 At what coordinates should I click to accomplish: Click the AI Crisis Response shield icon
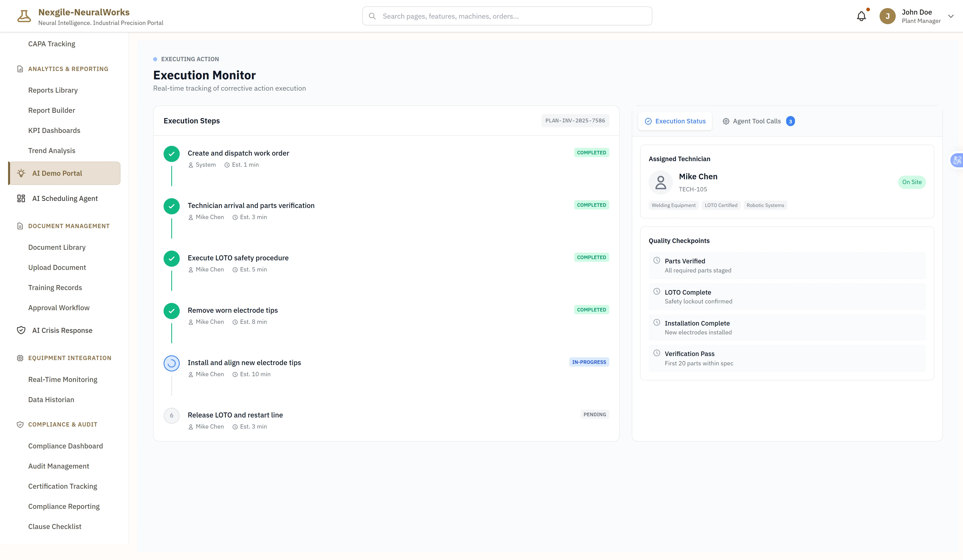(21, 330)
